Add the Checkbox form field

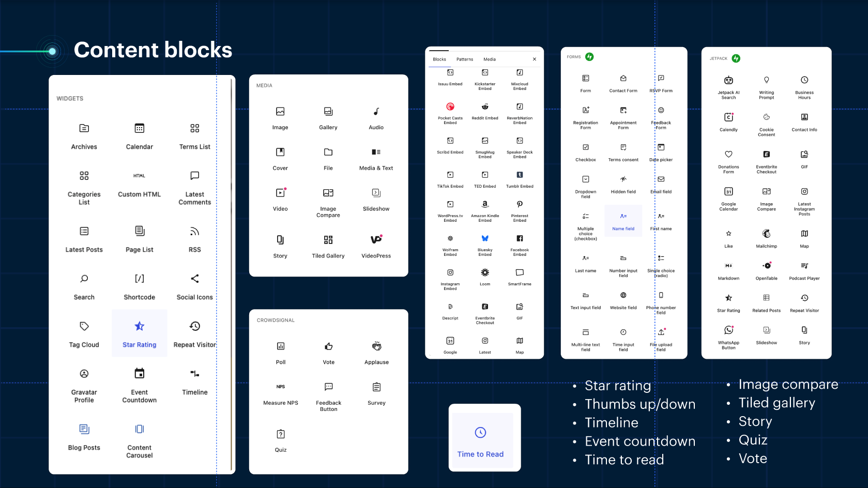pos(586,152)
